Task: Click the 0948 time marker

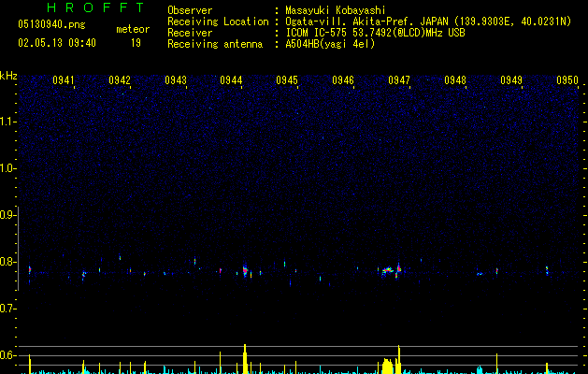Action: [x=455, y=80]
